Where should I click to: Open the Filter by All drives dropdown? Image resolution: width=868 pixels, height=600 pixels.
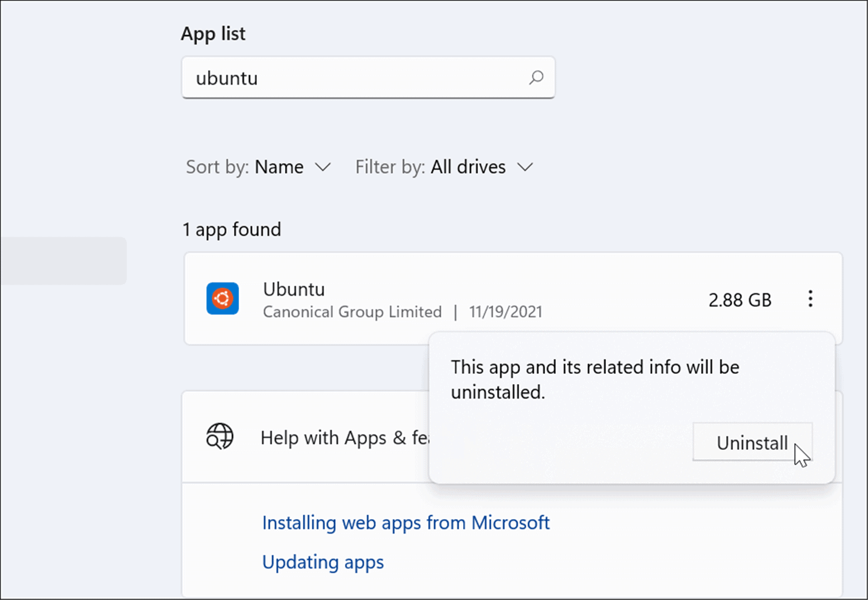[x=445, y=167]
